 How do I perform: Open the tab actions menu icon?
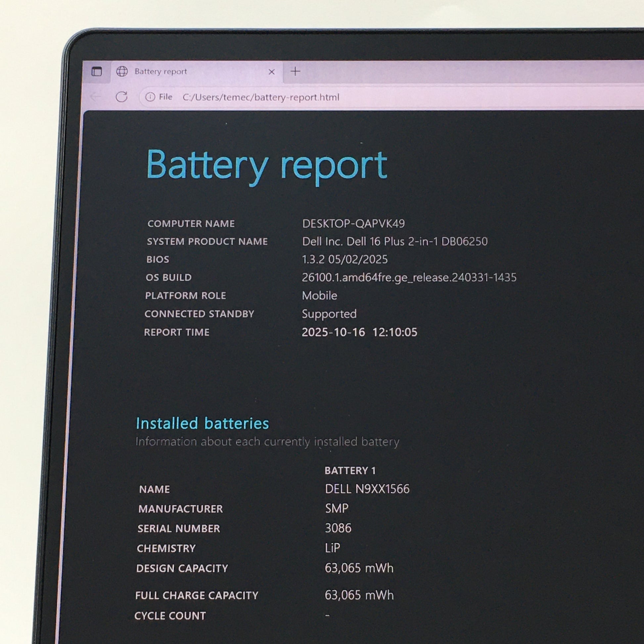(97, 71)
